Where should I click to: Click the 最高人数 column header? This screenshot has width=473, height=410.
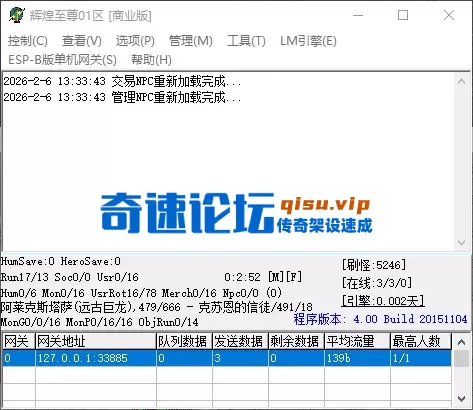(421, 341)
